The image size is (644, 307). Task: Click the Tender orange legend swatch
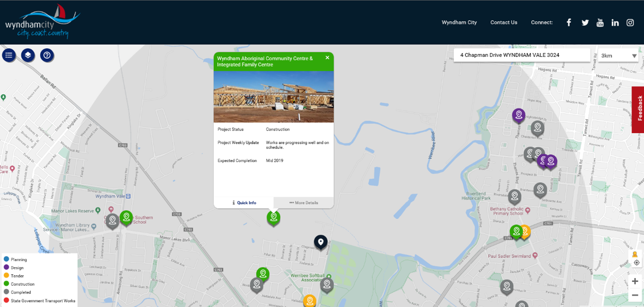click(x=6, y=276)
